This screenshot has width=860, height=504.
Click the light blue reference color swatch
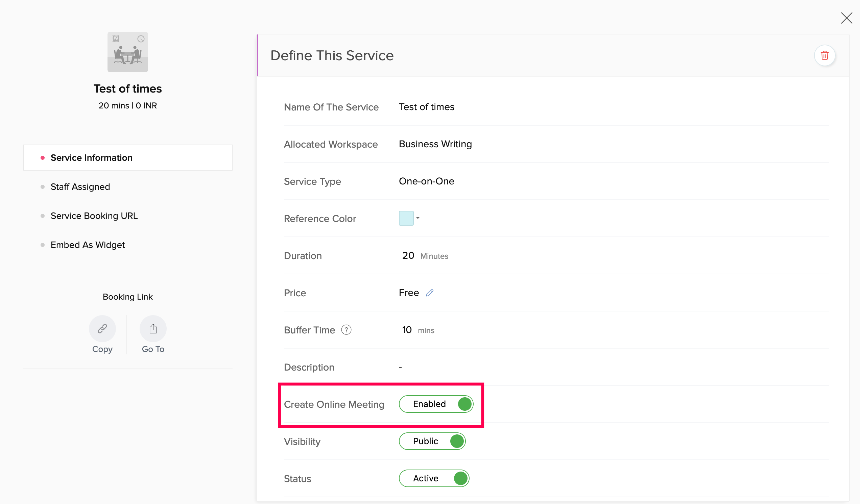coord(406,218)
